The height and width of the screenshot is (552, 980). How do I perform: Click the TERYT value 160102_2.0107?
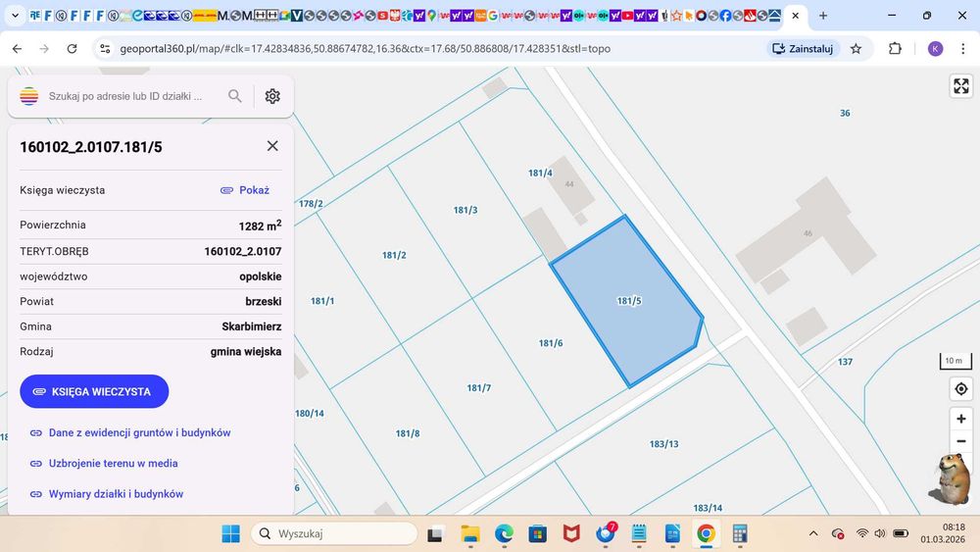242,251
